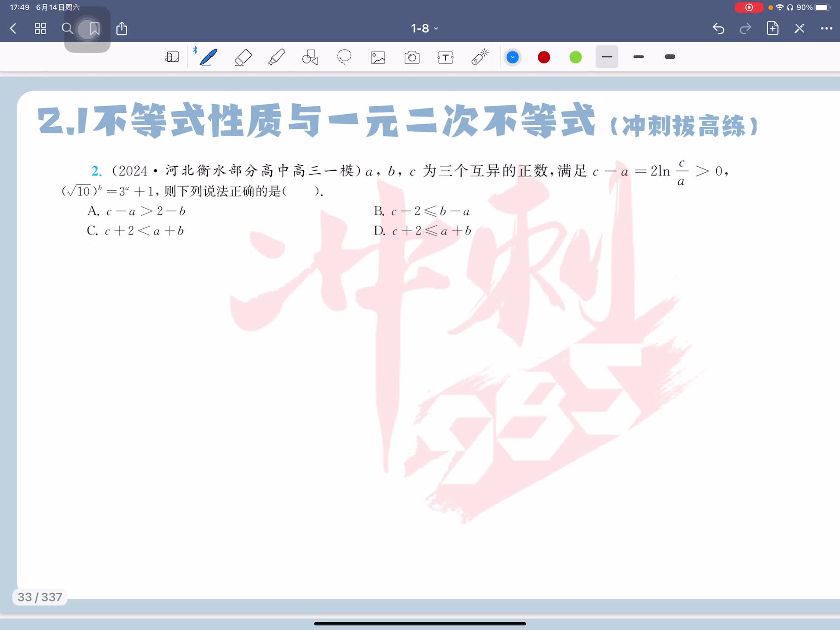This screenshot has width=840, height=630.
Task: Select the Eraser tool
Action: (243, 57)
